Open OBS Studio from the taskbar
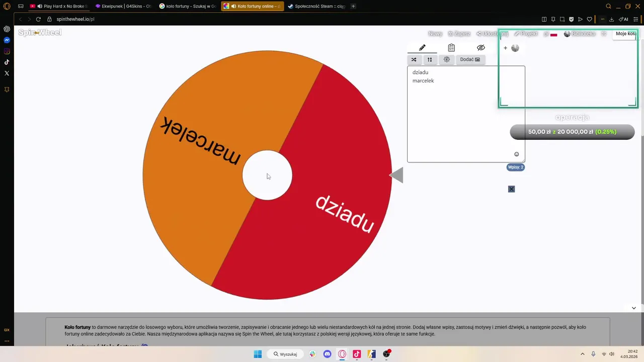Screen dimensions: 644x362 (x=386, y=354)
